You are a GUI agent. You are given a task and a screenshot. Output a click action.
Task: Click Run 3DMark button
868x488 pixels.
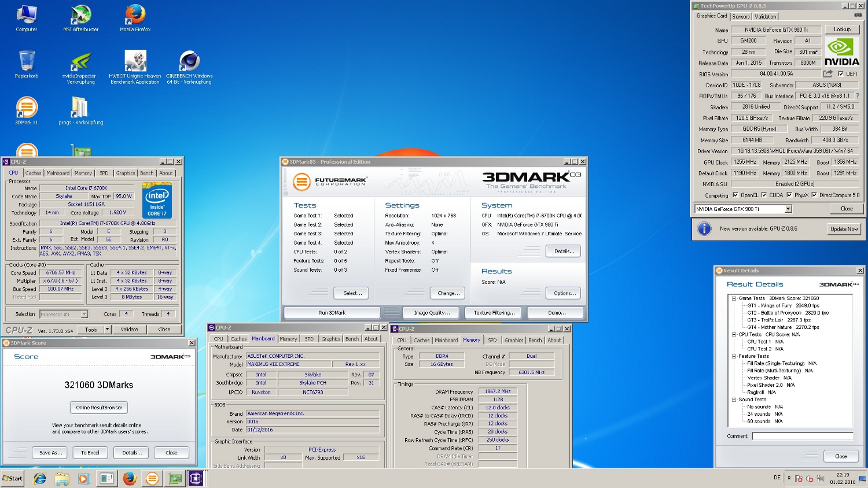[332, 313]
